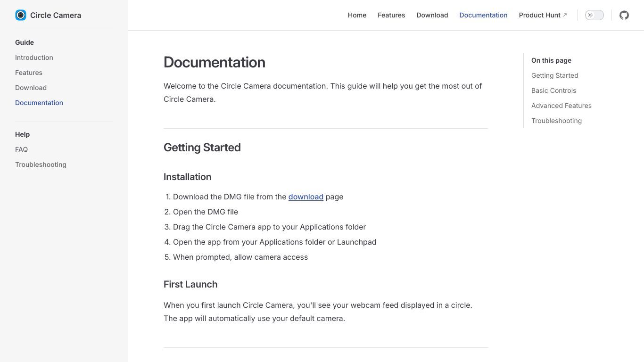Image resolution: width=644 pixels, height=362 pixels.
Task: Jump to Basic Controls in On this page
Action: 553,90
